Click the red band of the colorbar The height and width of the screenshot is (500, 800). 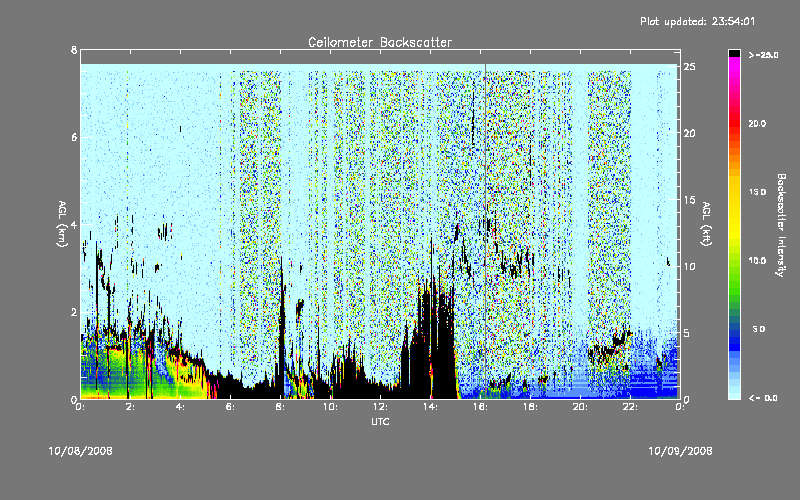tap(734, 122)
